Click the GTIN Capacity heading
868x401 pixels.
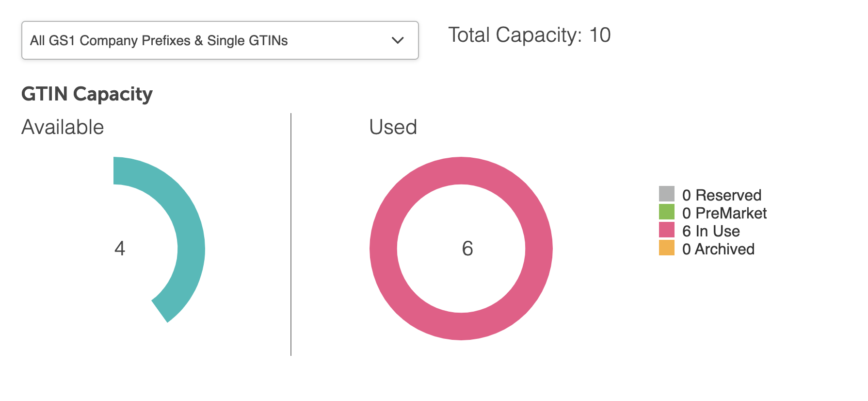click(87, 94)
